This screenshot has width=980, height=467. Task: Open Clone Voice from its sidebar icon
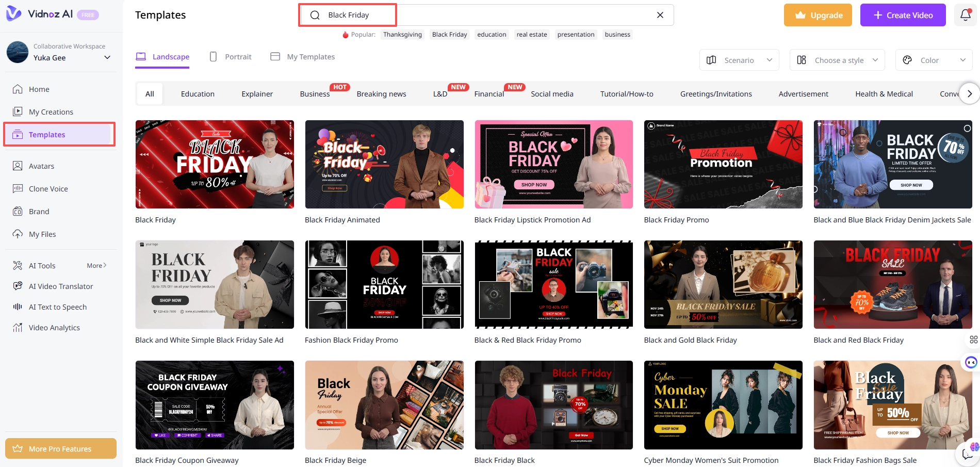18,188
